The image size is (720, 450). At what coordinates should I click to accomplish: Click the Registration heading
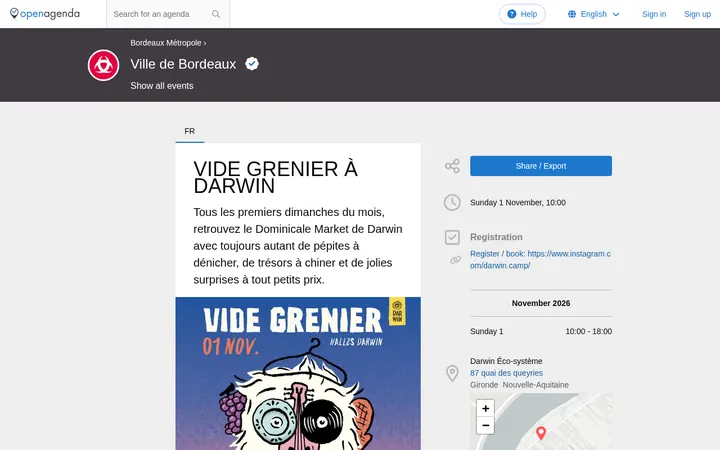point(496,237)
